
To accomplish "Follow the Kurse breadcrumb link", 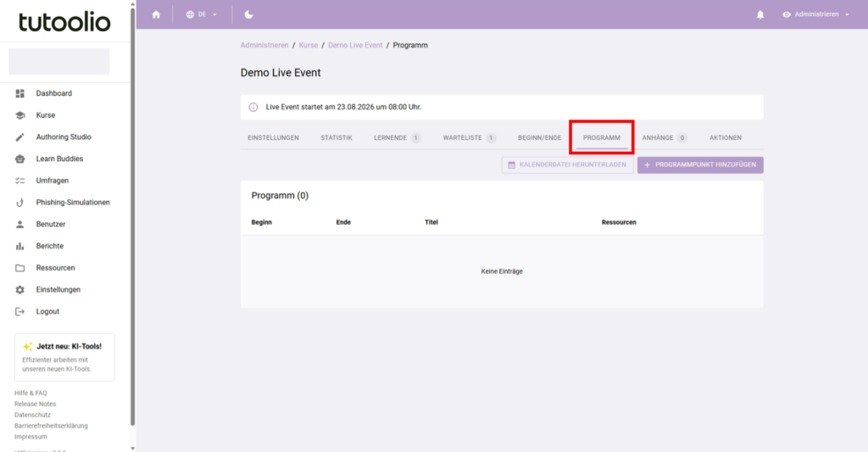I will tap(309, 46).
